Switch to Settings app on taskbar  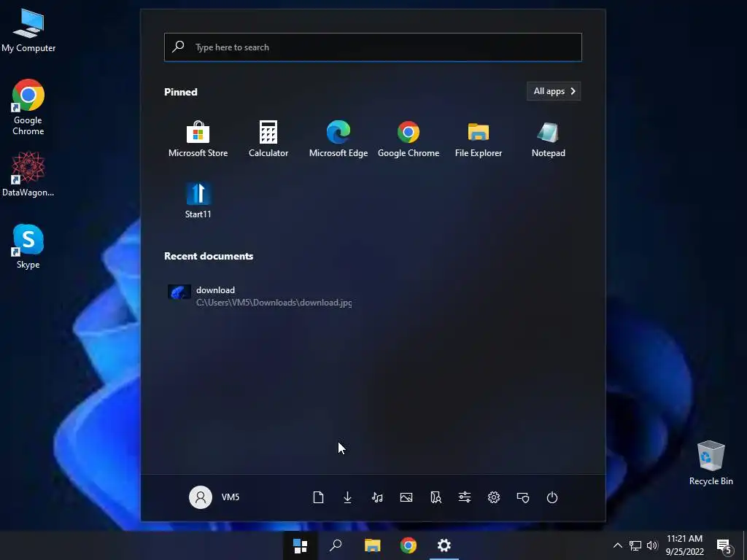444,545
